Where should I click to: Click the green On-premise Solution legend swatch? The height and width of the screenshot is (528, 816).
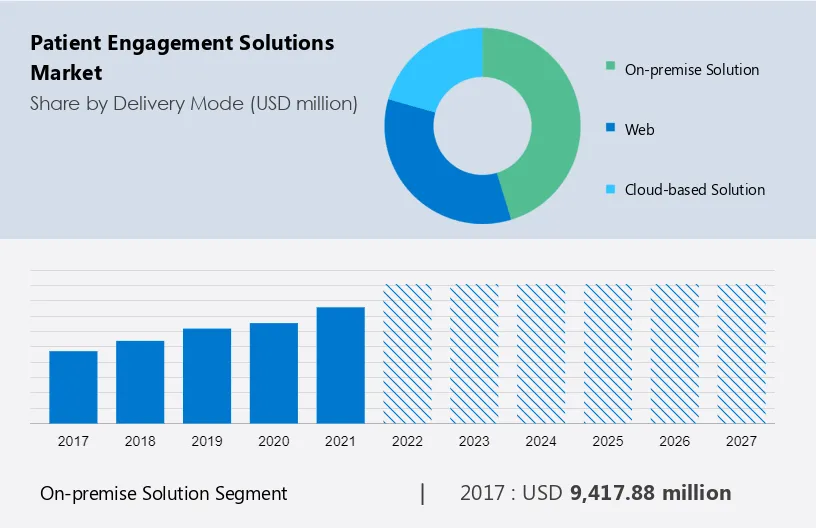610,66
